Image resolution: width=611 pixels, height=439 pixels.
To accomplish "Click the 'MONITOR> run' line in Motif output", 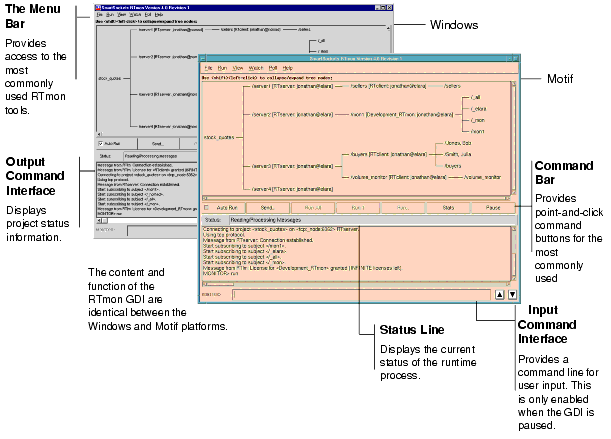I will [x=221, y=273].
